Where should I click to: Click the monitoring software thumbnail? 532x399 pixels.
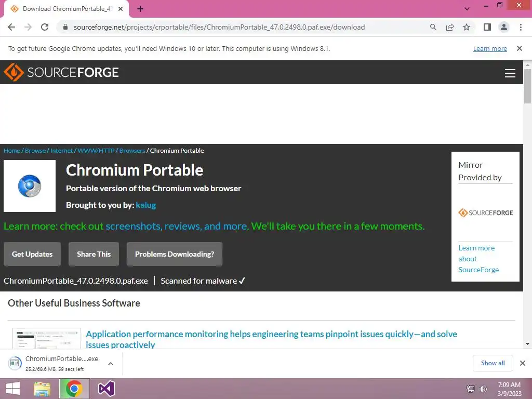click(46, 338)
